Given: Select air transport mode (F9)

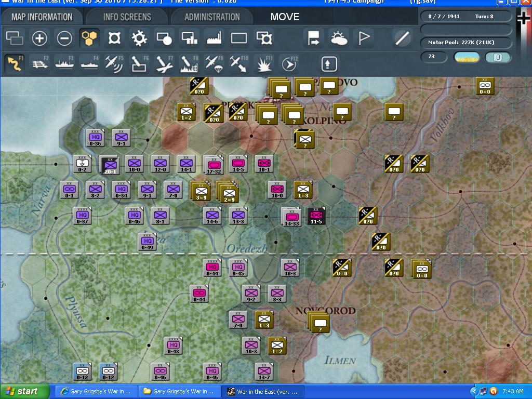Looking at the screenshot, I should 215,63.
